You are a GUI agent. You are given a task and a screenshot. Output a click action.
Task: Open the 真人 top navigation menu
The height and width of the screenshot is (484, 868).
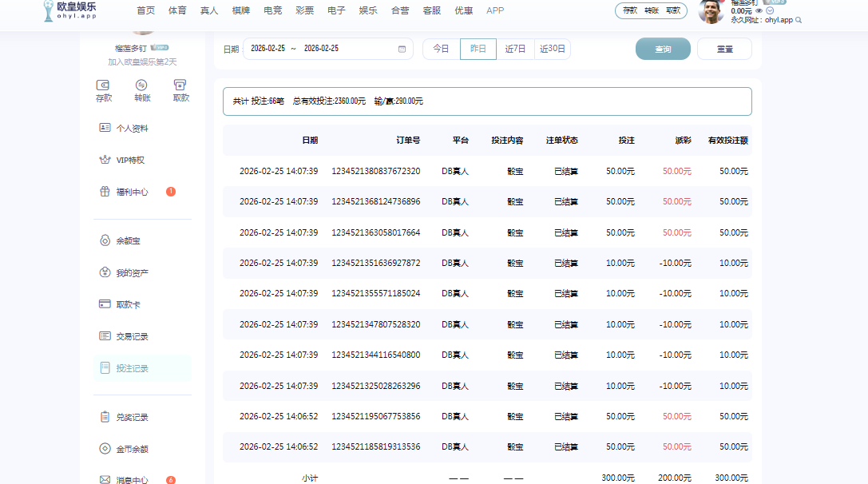click(209, 10)
